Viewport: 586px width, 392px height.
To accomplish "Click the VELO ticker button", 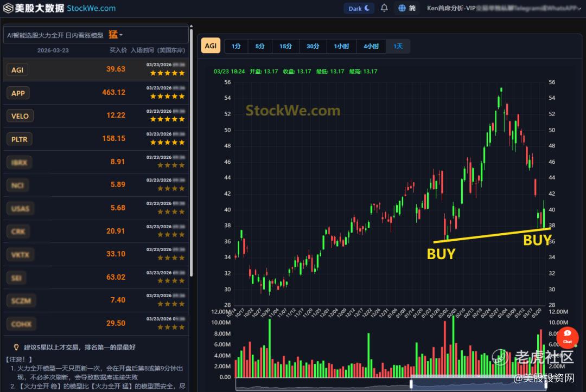I will (x=20, y=116).
